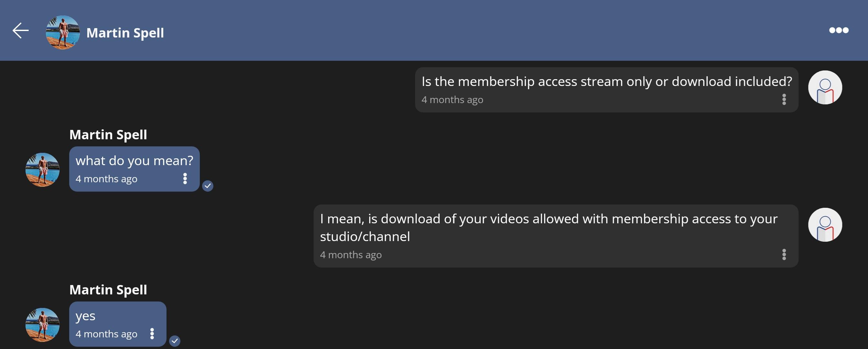Click the Martin Spell name in header
Screen dimensions: 868x349
(125, 33)
